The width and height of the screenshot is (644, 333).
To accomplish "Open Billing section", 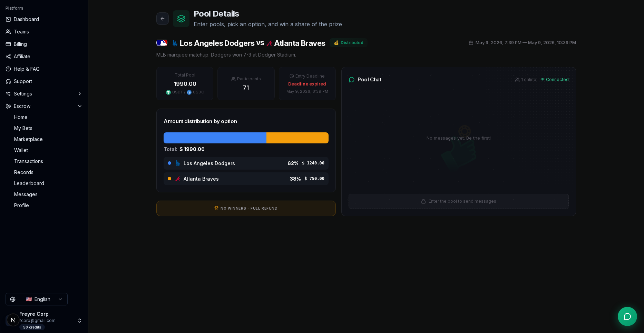I will point(44,44).
